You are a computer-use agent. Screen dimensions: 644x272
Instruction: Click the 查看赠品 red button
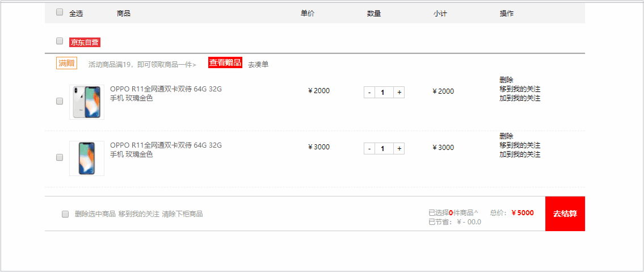[225, 62]
